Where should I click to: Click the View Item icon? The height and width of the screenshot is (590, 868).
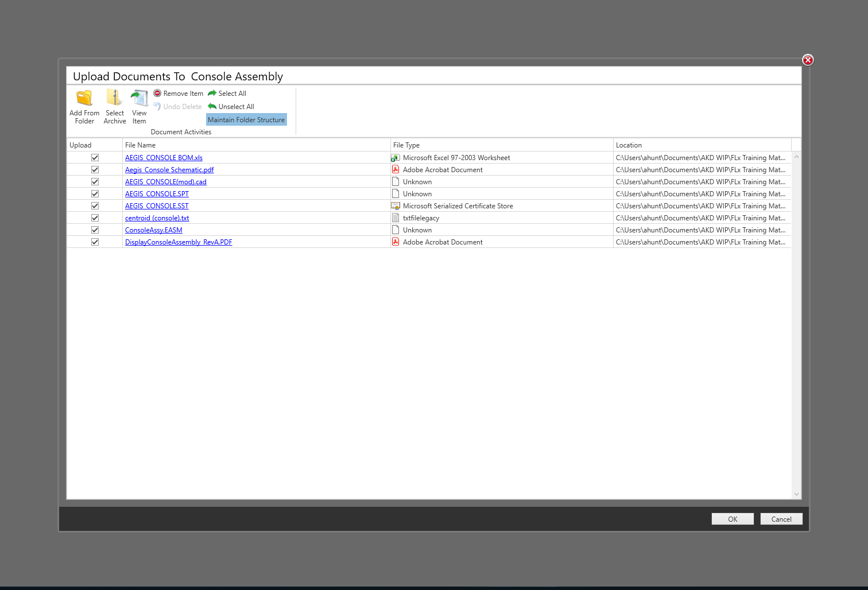(x=139, y=98)
